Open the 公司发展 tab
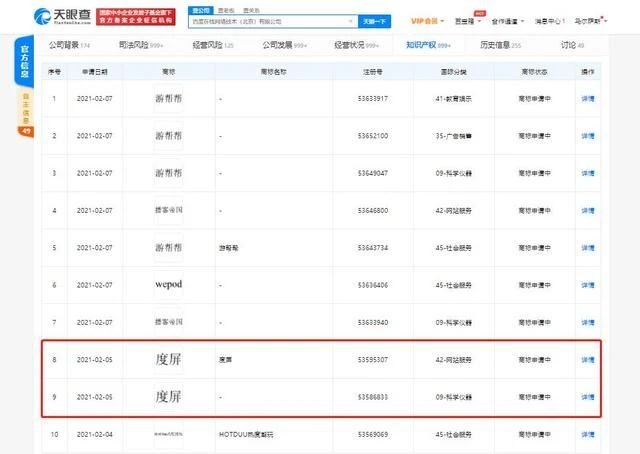The height and width of the screenshot is (454, 640). coord(284,45)
